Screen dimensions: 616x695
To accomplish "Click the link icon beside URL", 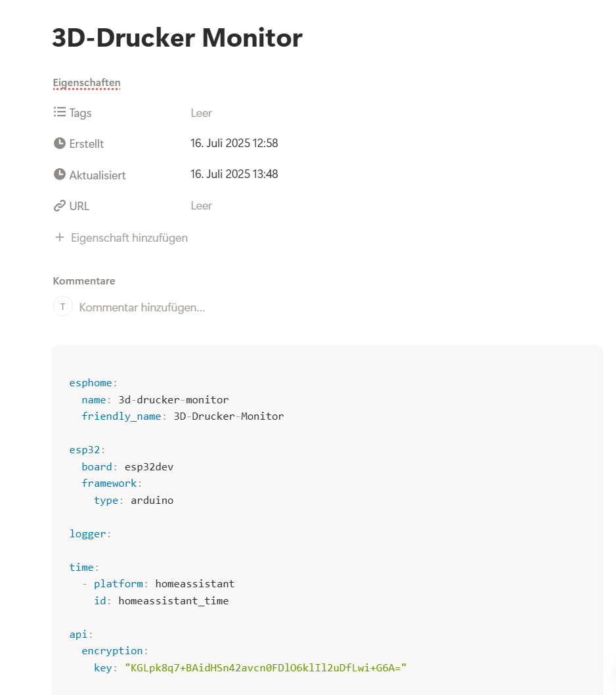I will click(x=60, y=206).
